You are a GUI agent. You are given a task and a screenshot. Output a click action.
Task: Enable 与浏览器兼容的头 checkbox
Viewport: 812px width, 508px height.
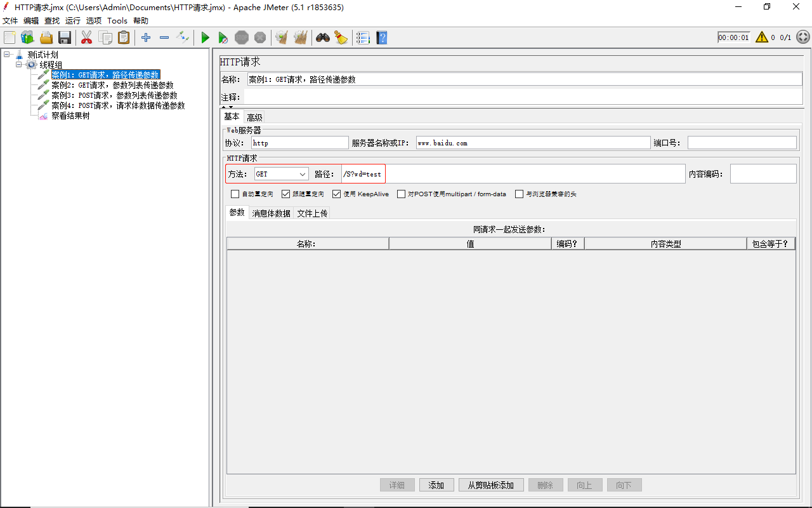[x=520, y=194]
